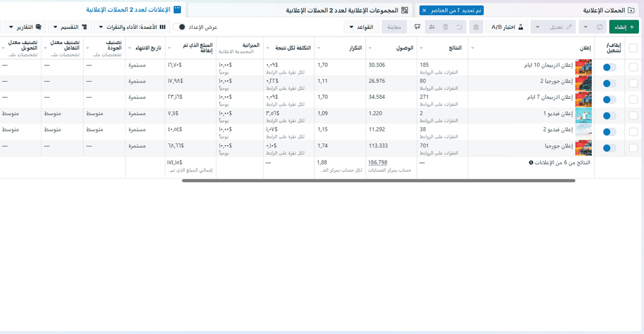
Task: Open the arrow beside تعديل edit button
Action: 538,27
